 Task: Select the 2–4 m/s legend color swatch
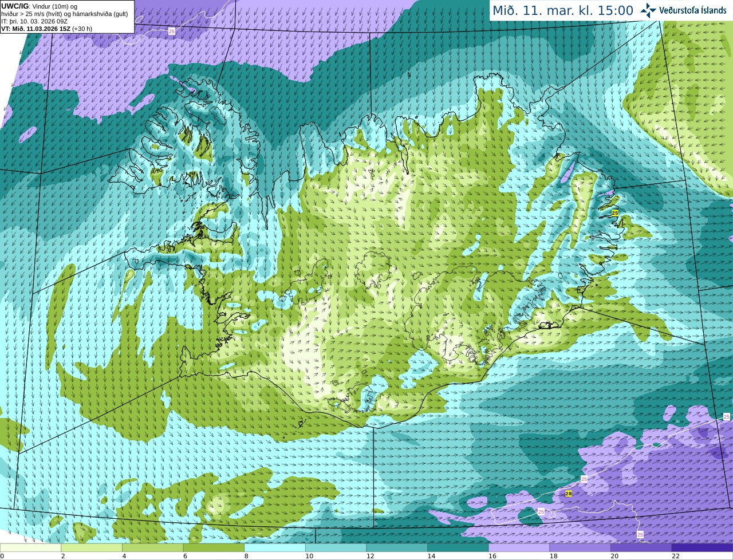[92, 547]
